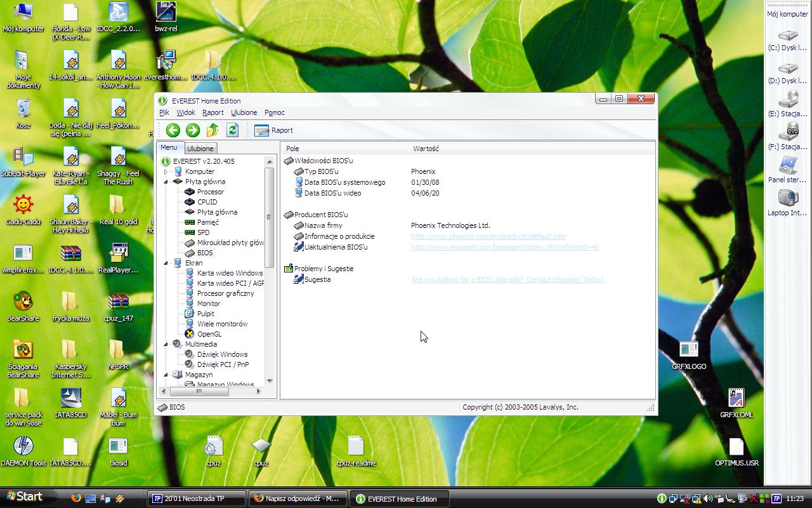This screenshot has height=508, width=812.
Task: Open the Ulubione menu in the menu bar
Action: (x=244, y=112)
